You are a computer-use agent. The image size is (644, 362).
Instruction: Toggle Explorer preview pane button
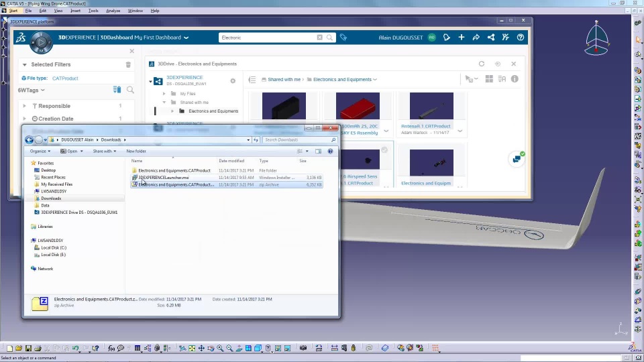tap(318, 151)
